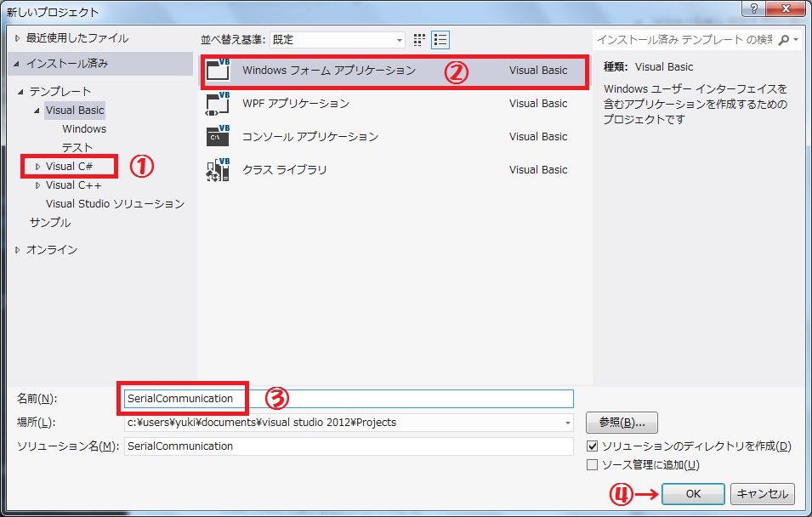
Task: Enable ソース管理に追加 checkbox
Action: point(593,465)
